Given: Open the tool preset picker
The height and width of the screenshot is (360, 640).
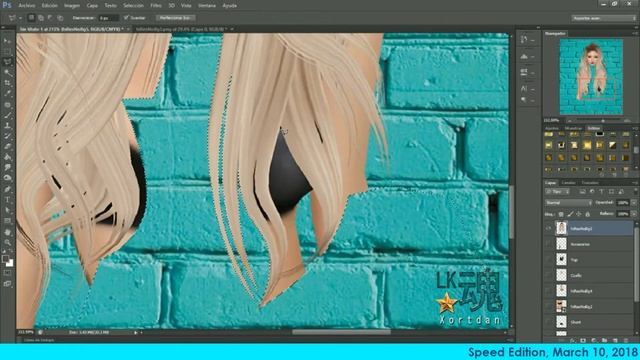Looking at the screenshot, I should (15, 18).
